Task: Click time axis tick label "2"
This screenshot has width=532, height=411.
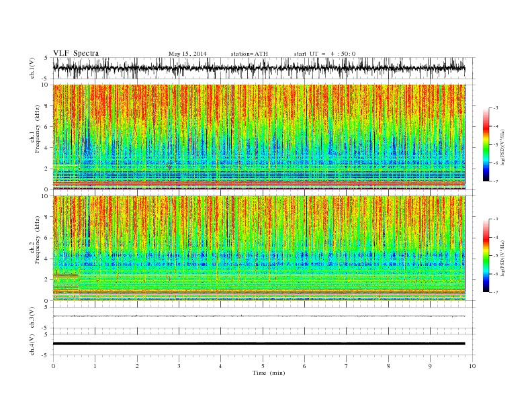Action: click(137, 366)
